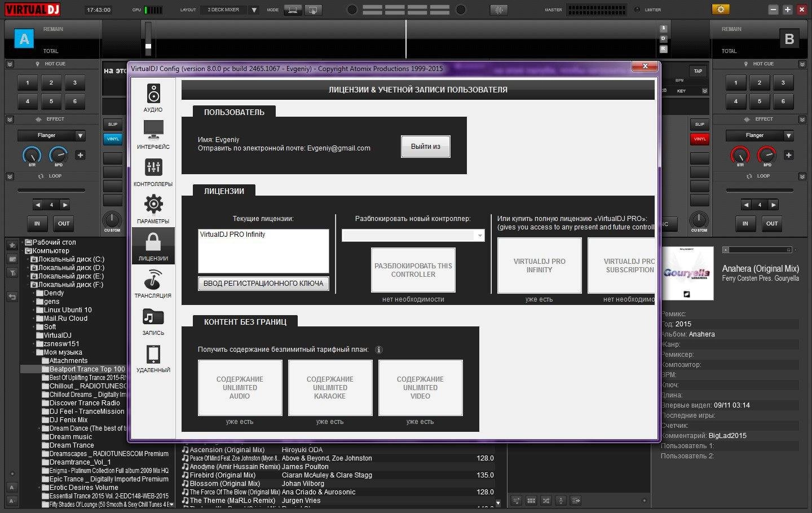Click the pitch slider on deck A
This screenshot has height=513, width=812.
pos(148,38)
